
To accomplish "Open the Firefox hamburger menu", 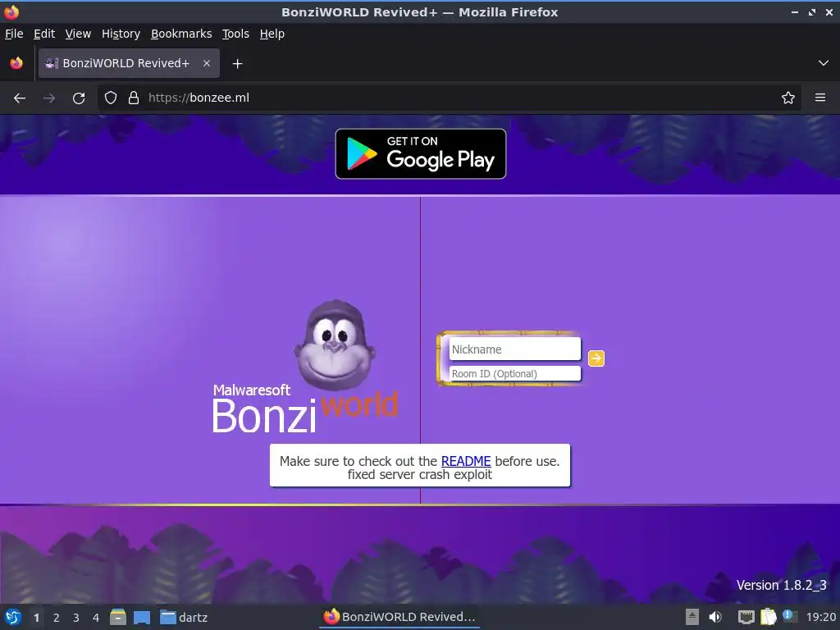I will 820,98.
